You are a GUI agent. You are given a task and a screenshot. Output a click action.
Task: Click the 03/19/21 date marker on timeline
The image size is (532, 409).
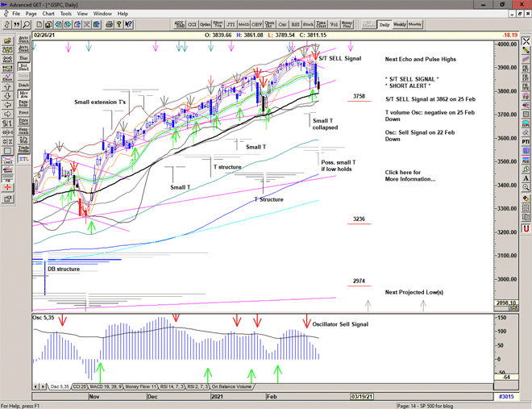[360, 395]
